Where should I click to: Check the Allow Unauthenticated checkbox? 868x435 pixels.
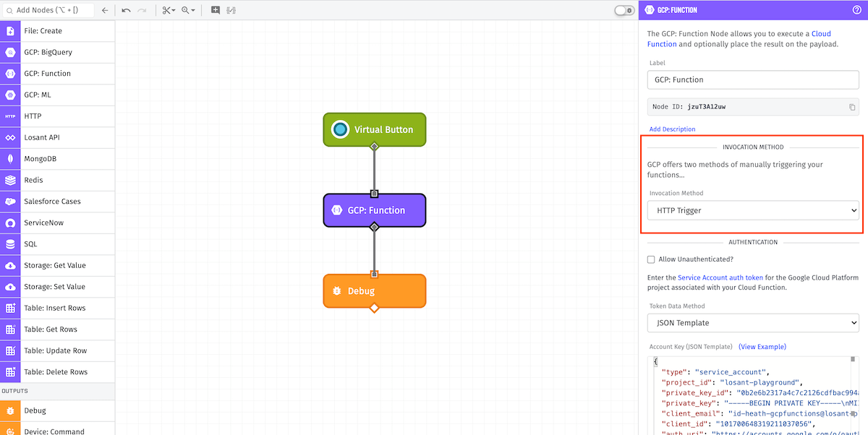click(651, 259)
